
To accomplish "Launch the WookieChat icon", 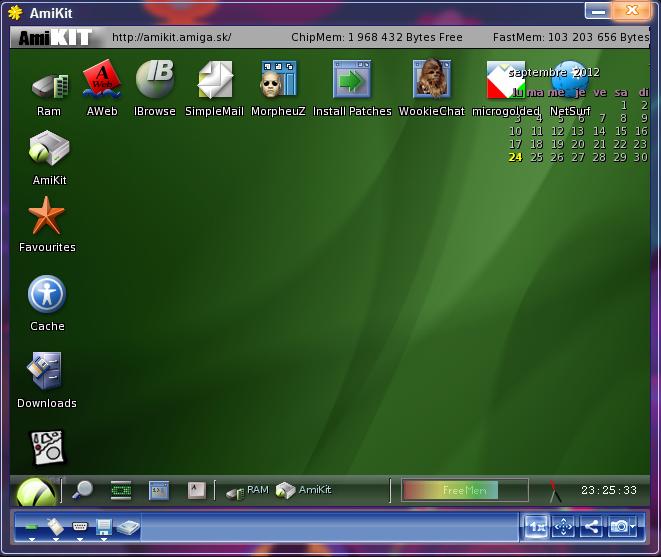I will [x=431, y=78].
